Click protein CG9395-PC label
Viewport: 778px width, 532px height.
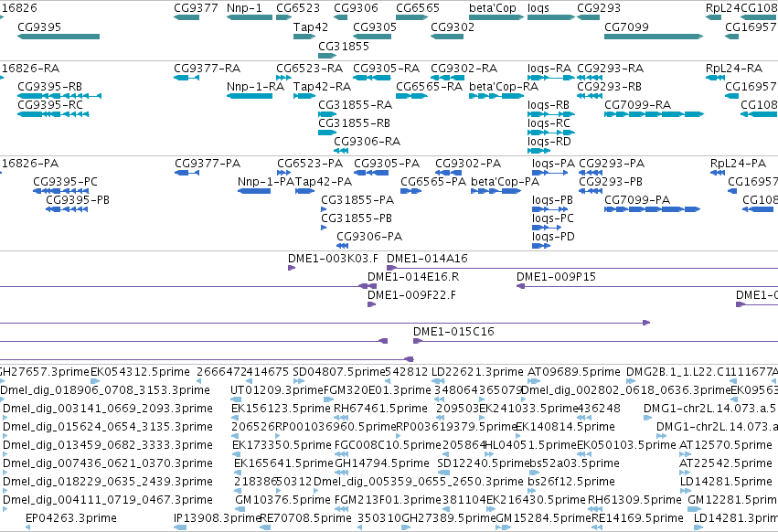click(x=65, y=182)
